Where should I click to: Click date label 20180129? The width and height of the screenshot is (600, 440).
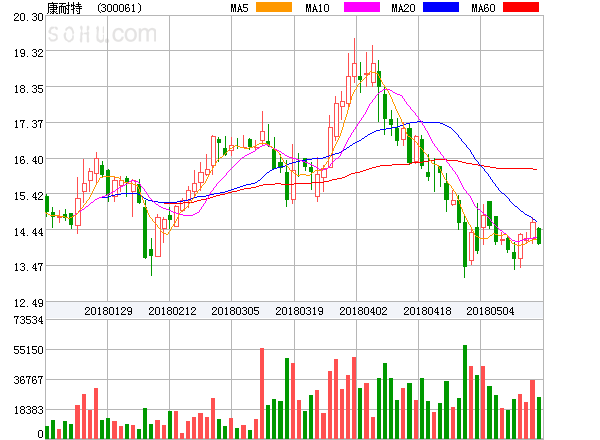(108, 311)
